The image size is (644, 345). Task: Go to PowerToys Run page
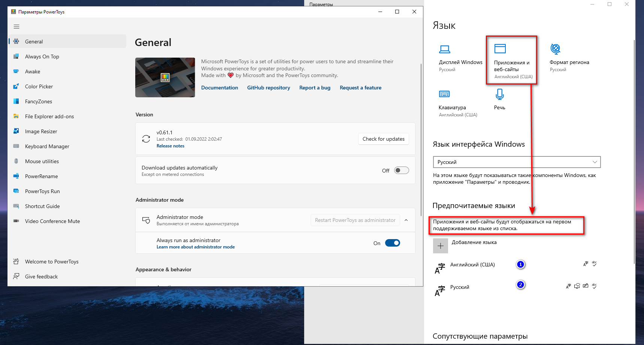[x=42, y=191]
